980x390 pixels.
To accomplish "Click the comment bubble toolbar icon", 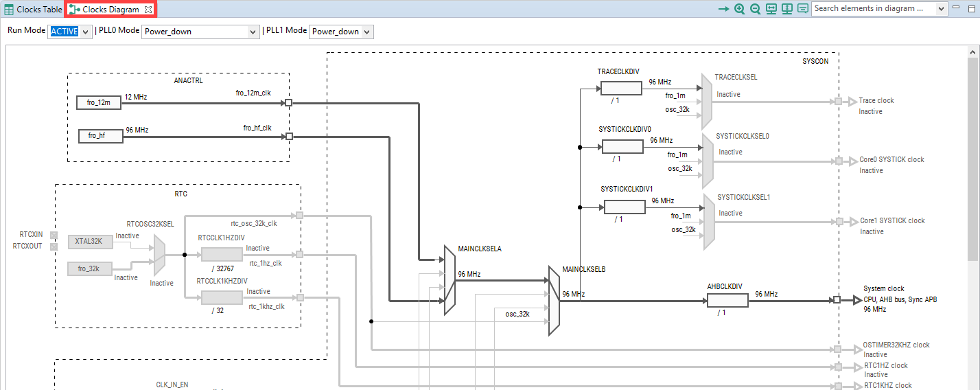I will [802, 9].
